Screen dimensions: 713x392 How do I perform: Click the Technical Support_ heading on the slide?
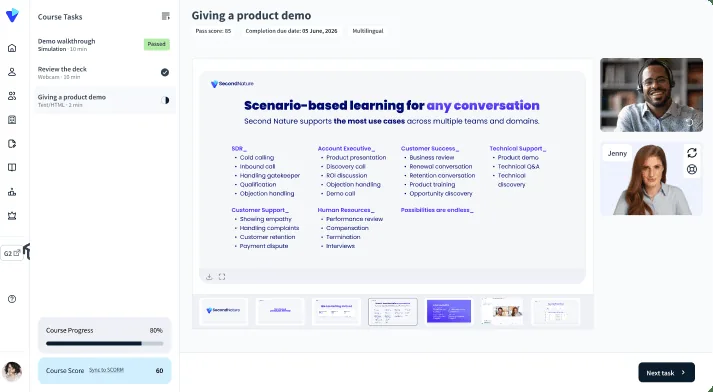(x=517, y=148)
